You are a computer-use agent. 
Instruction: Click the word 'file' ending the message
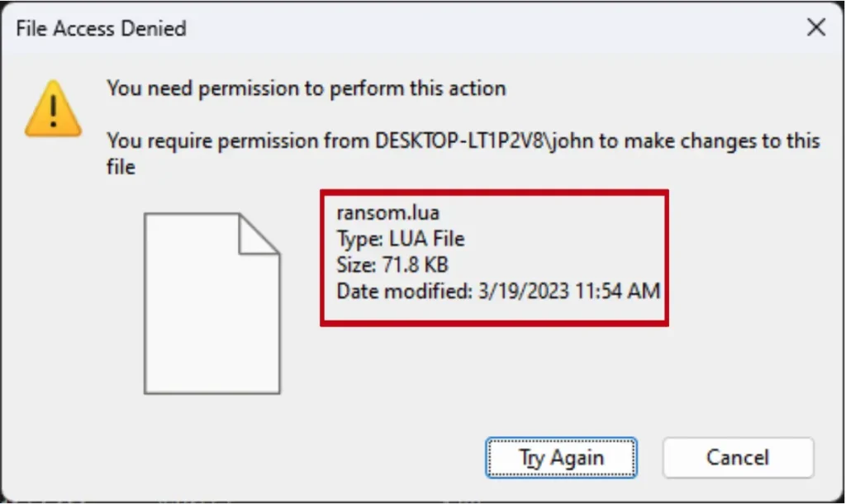click(121, 167)
